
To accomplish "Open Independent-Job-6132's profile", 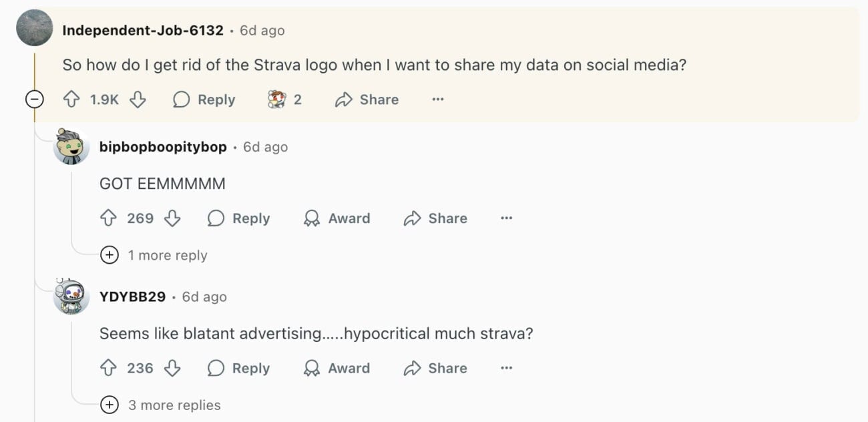I will point(142,30).
